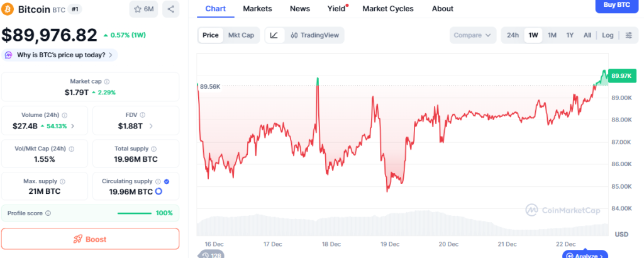644x258 pixels.
Task: Click Total supply info icon
Action: pos(153,149)
